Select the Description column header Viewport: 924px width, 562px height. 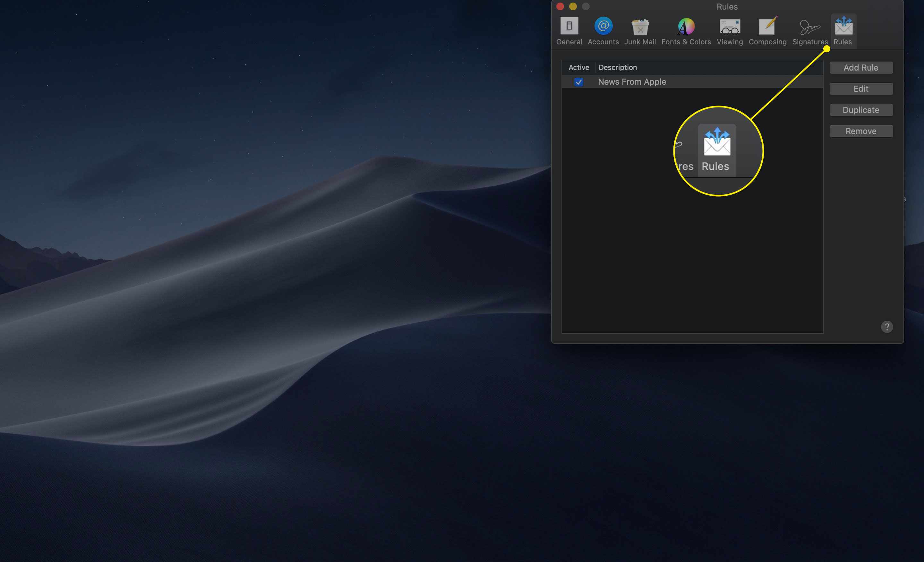617,67
